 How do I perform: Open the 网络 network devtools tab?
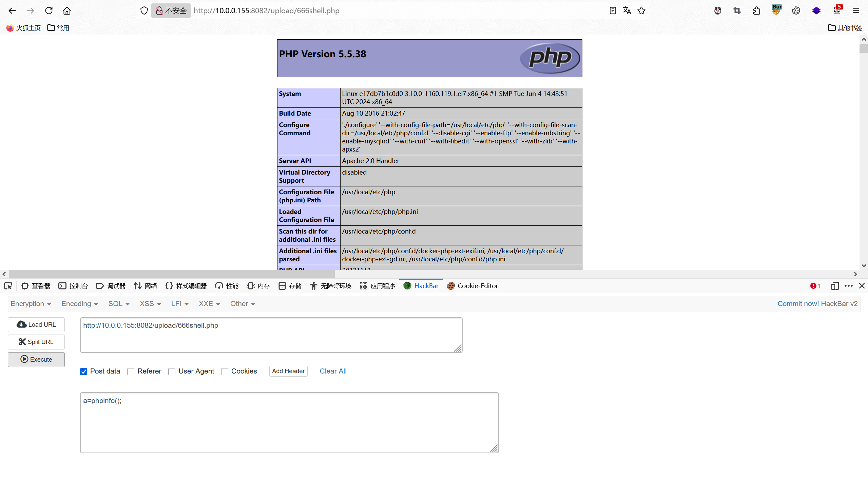[x=146, y=286]
